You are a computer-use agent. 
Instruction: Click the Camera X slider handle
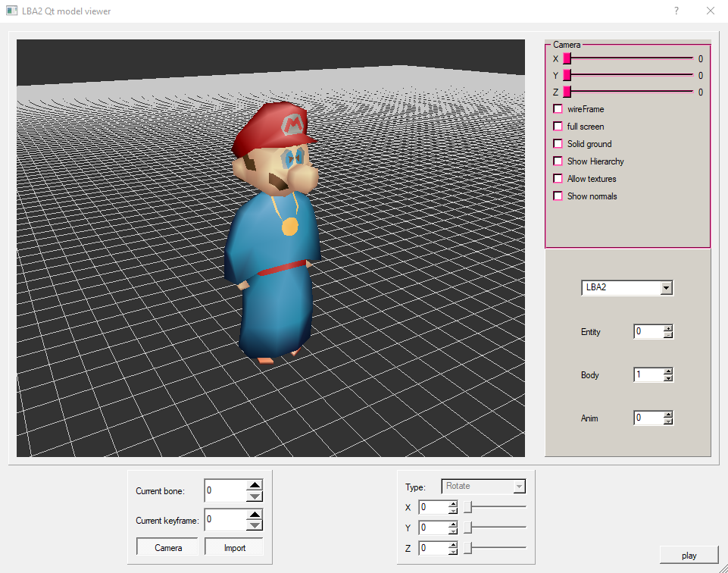[x=567, y=58]
